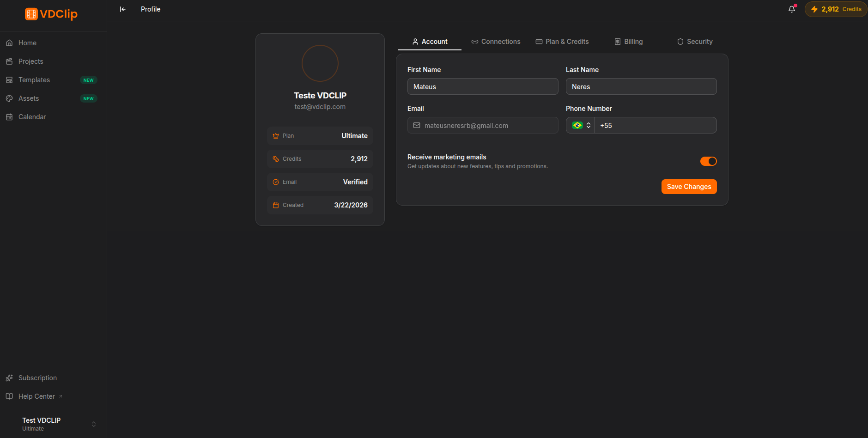Click the profile avatar circle
Screen dimensions: 868x438
click(x=320, y=63)
